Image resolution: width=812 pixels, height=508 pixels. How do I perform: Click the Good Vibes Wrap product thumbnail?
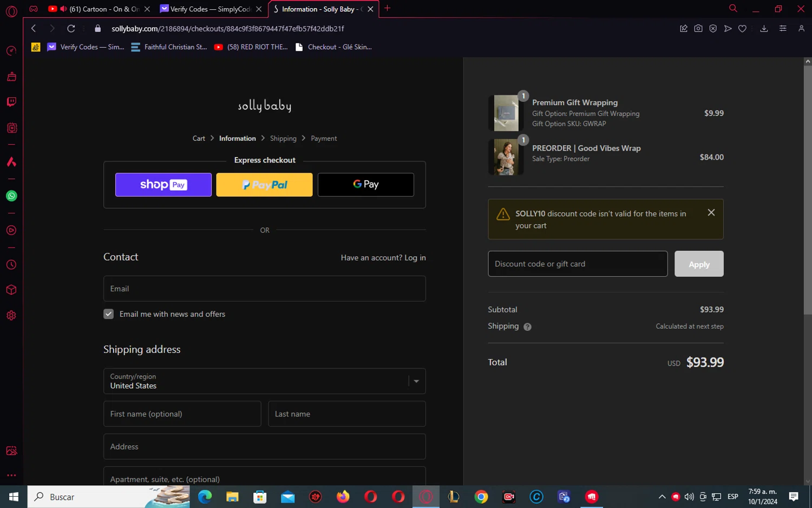coord(506,157)
